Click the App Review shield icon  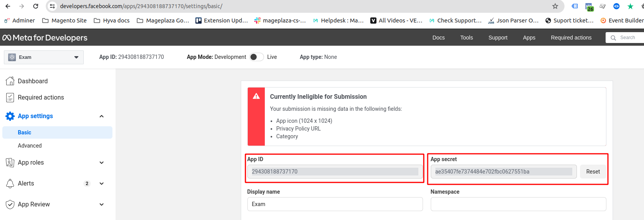pyautogui.click(x=10, y=205)
